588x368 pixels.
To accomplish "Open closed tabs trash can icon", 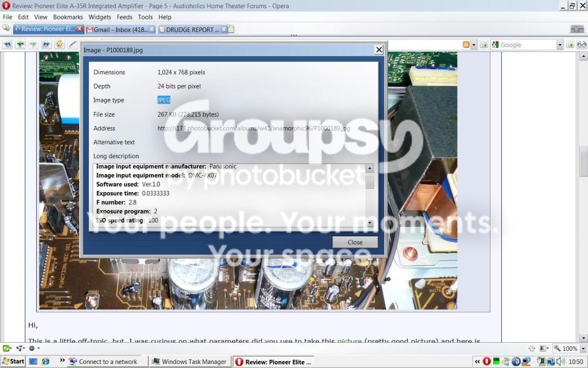I will [x=577, y=29].
